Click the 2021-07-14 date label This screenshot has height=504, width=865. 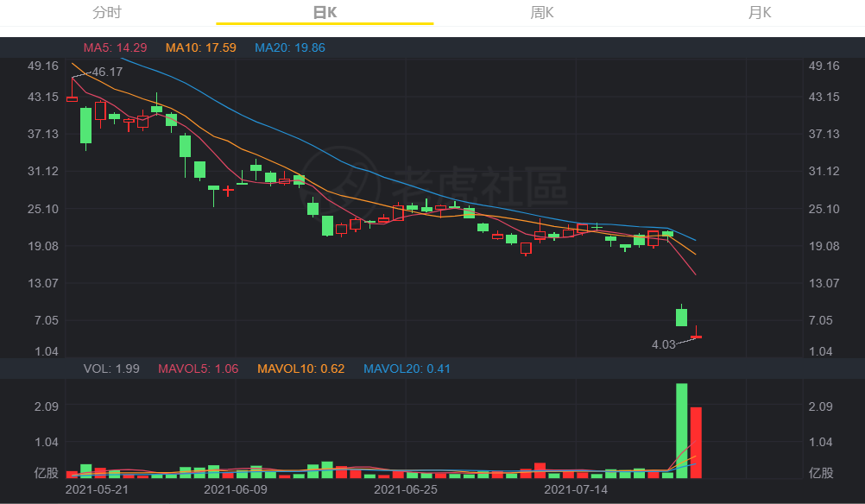[x=576, y=489]
